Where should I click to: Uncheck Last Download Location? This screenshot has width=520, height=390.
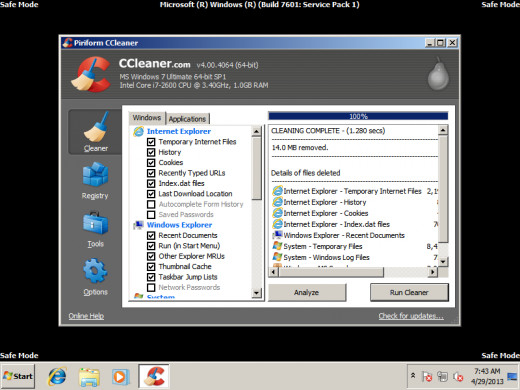[151, 194]
